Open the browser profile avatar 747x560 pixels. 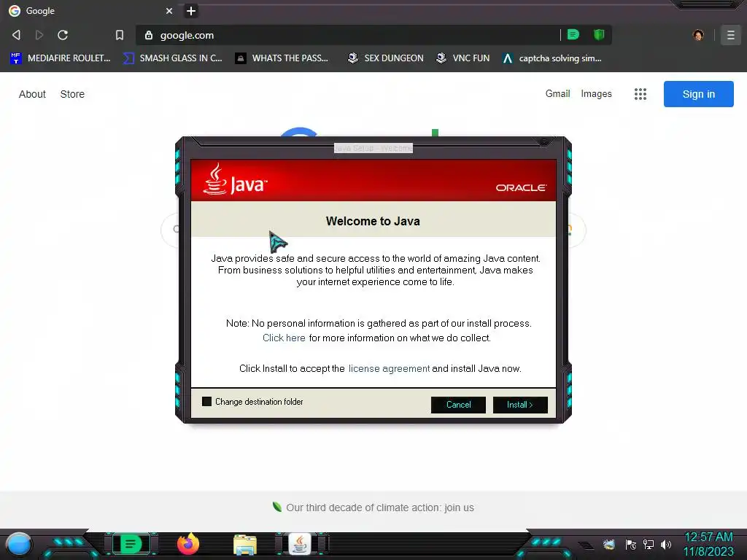click(698, 35)
